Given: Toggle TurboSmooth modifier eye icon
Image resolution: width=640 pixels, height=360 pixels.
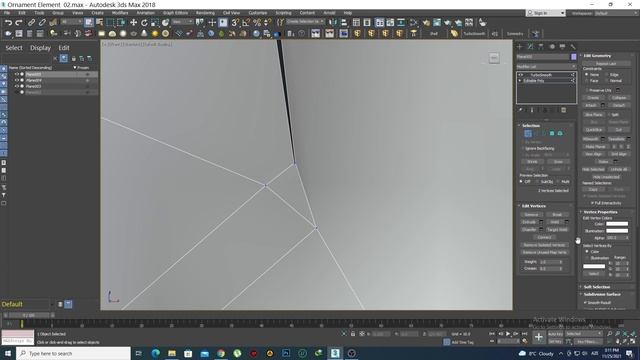Looking at the screenshot, I should tap(520, 75).
